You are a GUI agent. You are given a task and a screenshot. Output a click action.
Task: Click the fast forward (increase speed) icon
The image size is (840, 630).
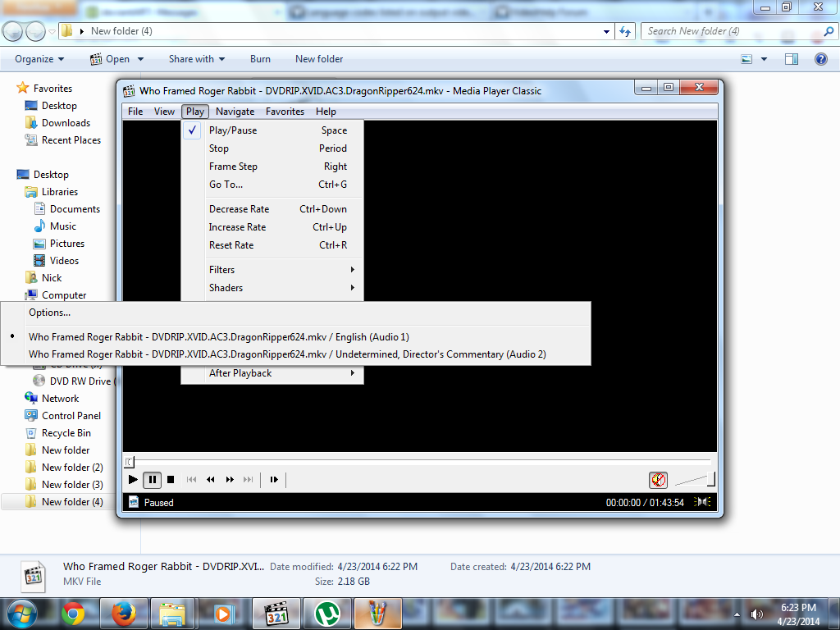(230, 479)
